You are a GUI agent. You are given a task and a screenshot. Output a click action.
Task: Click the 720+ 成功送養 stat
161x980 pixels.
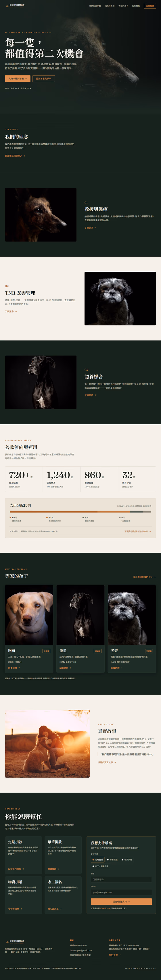tap(24, 479)
